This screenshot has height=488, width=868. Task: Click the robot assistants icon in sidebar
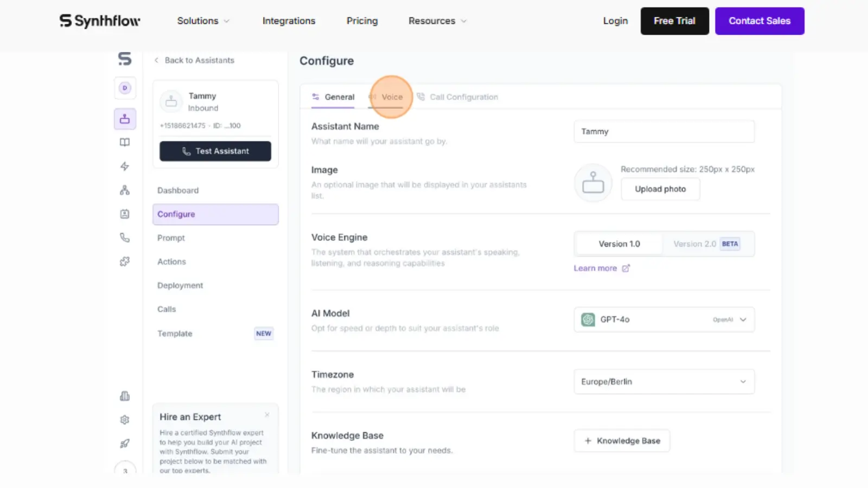[x=125, y=119]
